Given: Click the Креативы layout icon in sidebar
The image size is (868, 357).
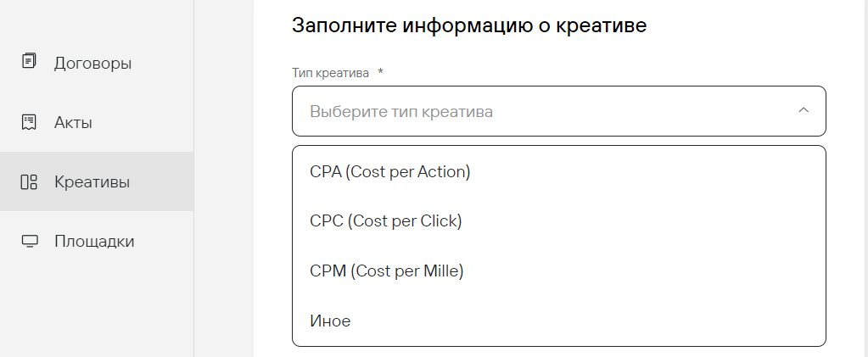Looking at the screenshot, I should tap(30, 181).
